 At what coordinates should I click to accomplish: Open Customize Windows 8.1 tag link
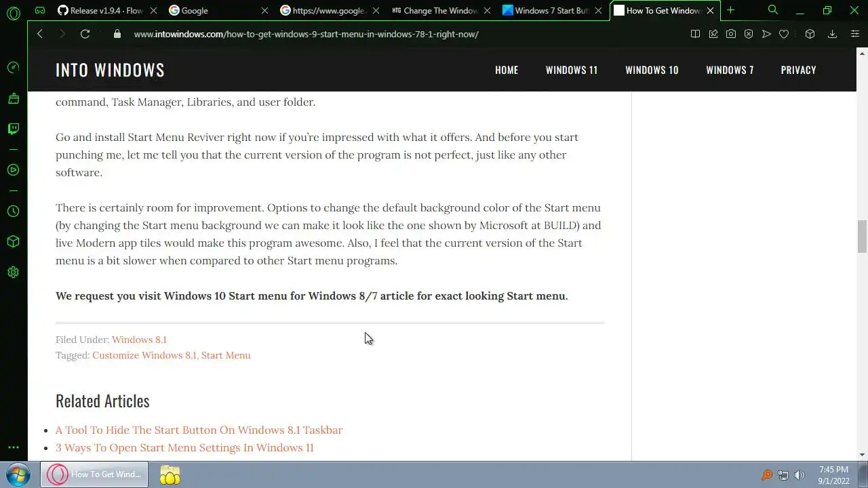pyautogui.click(x=144, y=355)
